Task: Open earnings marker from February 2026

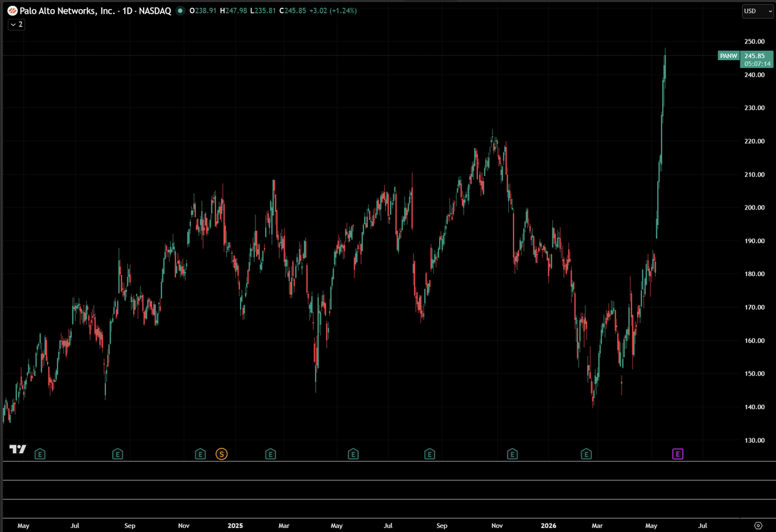Action: [x=587, y=454]
